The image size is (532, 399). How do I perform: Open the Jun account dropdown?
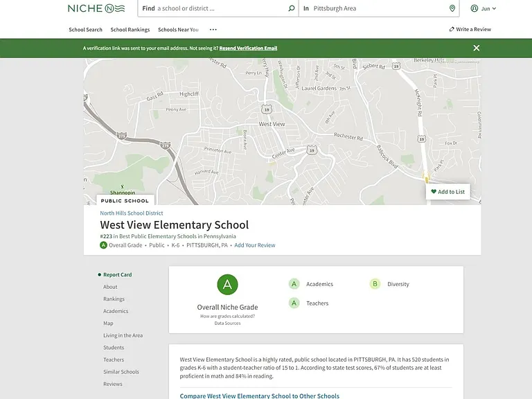click(484, 8)
